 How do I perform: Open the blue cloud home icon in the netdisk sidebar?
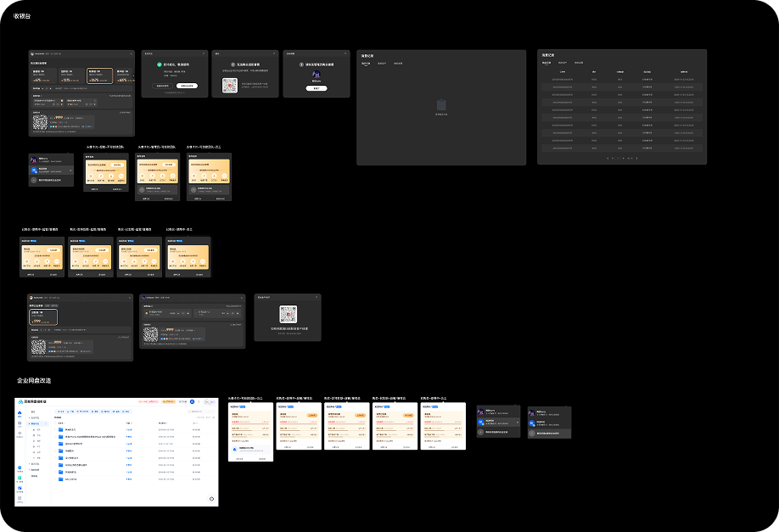coord(20,412)
